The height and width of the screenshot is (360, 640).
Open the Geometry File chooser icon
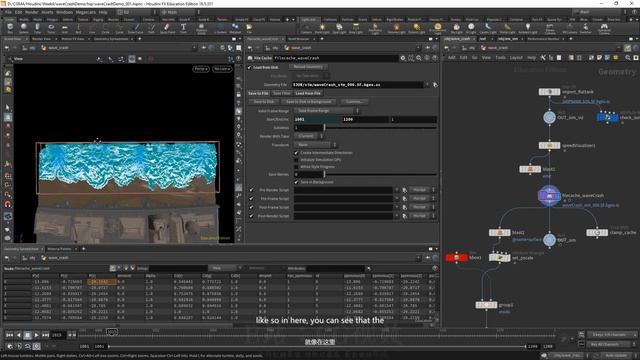(x=435, y=84)
